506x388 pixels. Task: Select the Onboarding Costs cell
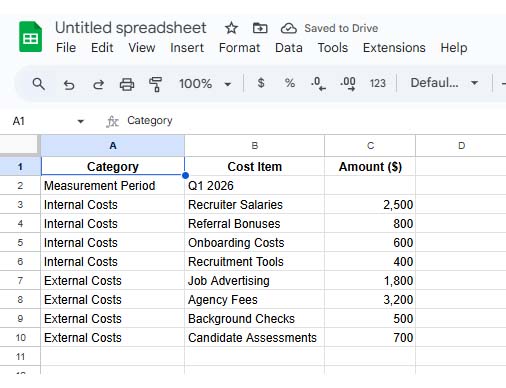click(254, 242)
